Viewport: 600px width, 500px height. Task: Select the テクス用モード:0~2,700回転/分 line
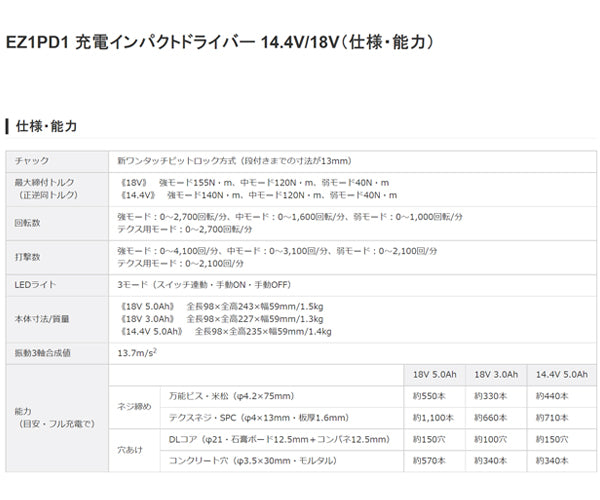pos(185,230)
